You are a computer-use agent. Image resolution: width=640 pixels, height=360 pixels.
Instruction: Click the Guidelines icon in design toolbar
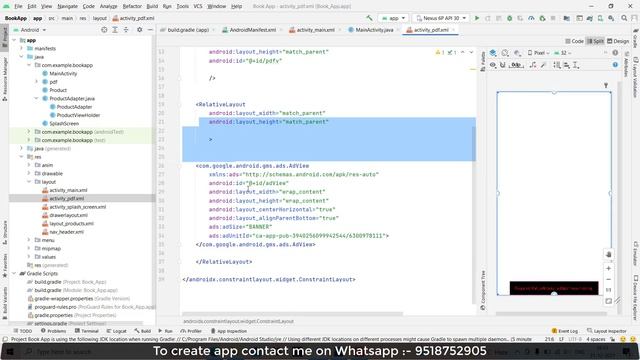tap(576, 65)
